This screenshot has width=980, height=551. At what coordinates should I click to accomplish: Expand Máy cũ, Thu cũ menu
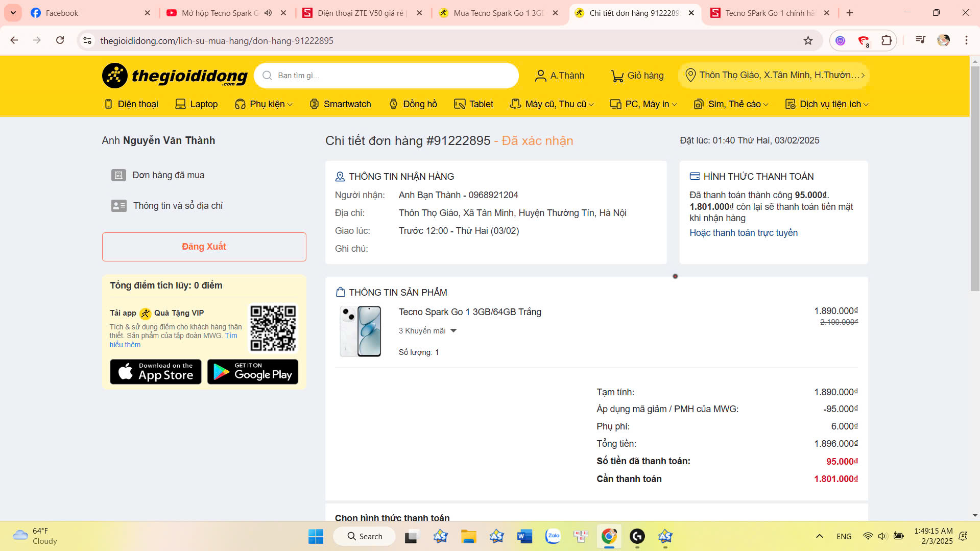click(552, 104)
